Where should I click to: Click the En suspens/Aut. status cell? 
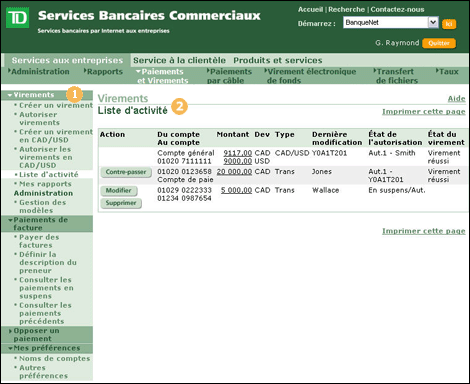pos(397,190)
